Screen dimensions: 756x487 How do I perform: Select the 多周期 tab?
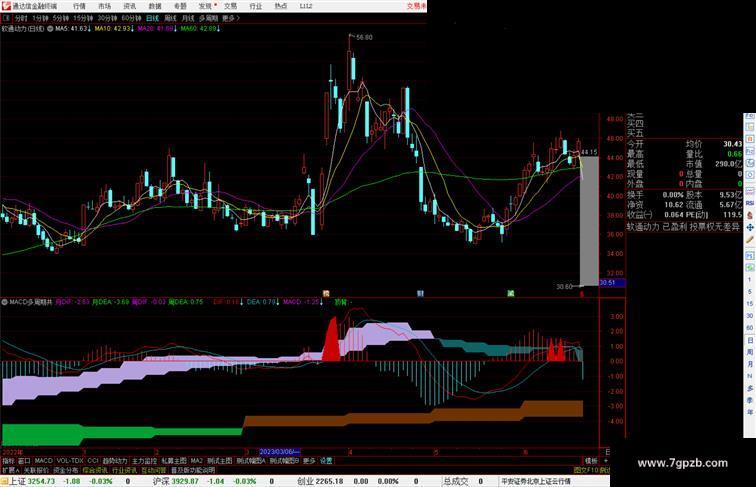point(208,18)
